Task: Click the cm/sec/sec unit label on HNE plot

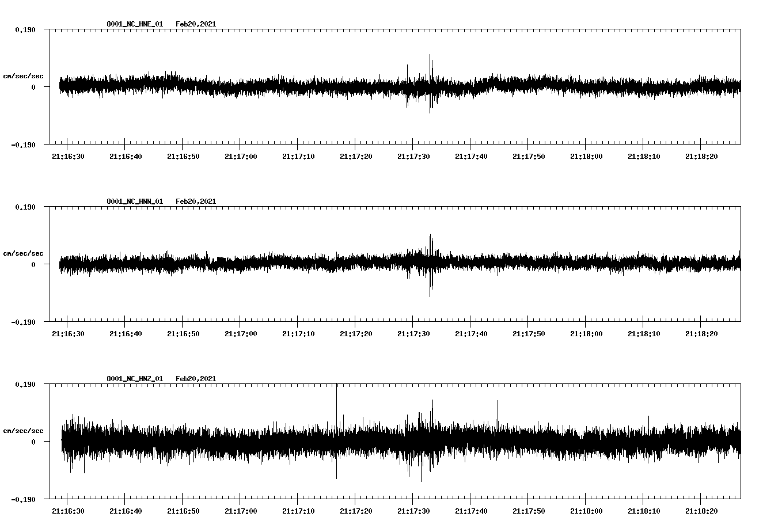Action: coord(24,75)
